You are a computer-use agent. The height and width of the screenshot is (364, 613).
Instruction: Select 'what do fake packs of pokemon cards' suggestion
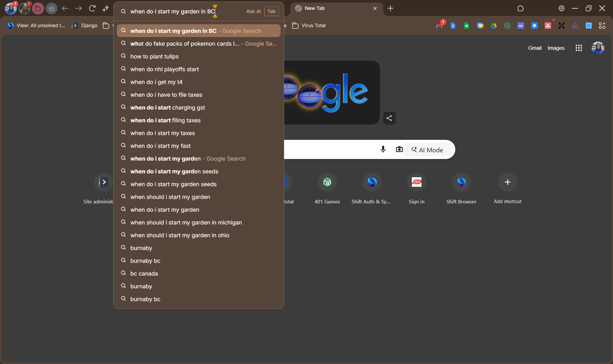pos(199,44)
